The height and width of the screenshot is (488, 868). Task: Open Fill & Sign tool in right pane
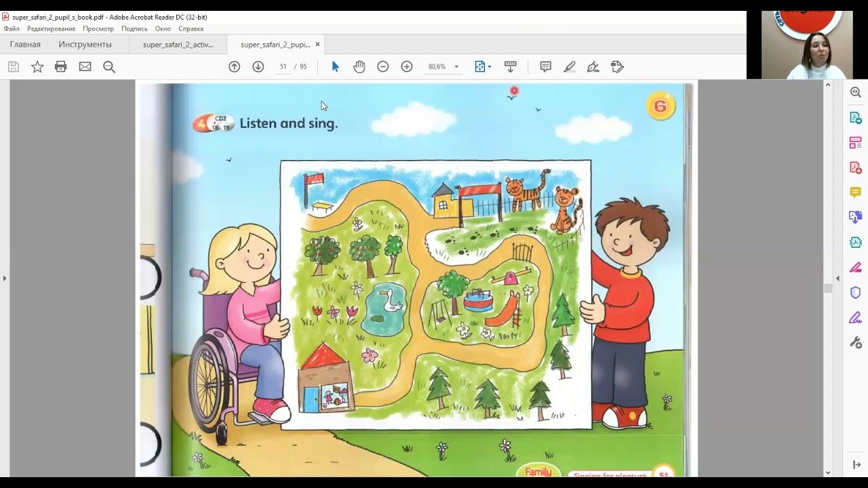(x=856, y=317)
